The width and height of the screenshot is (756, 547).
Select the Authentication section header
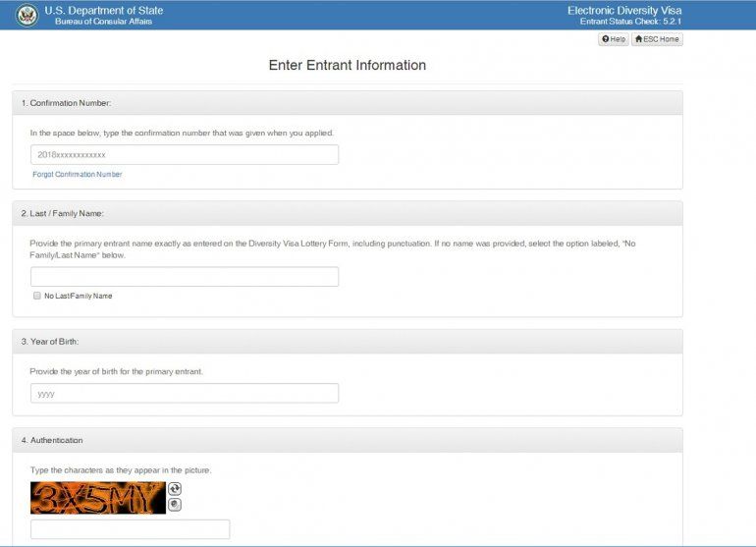pos(348,440)
